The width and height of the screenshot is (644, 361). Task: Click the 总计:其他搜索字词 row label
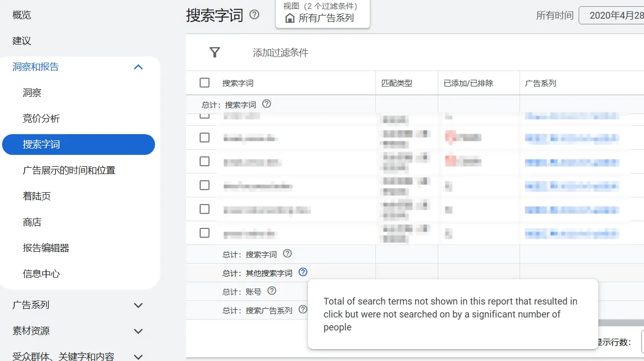click(x=258, y=273)
